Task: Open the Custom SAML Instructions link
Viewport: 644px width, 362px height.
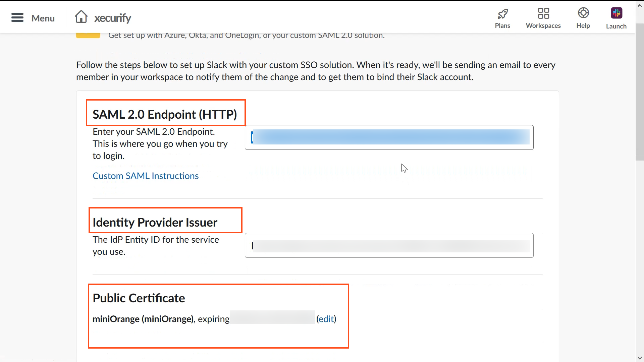Action: (145, 176)
